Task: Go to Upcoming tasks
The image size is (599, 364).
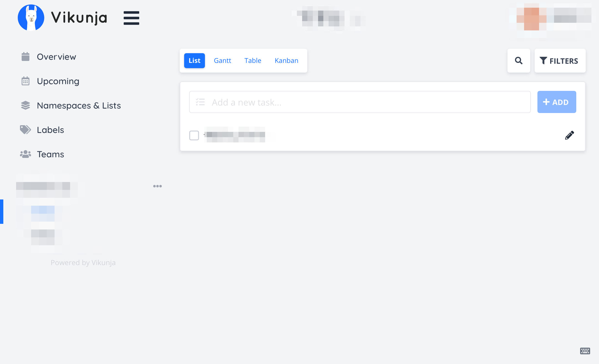Action: click(58, 81)
